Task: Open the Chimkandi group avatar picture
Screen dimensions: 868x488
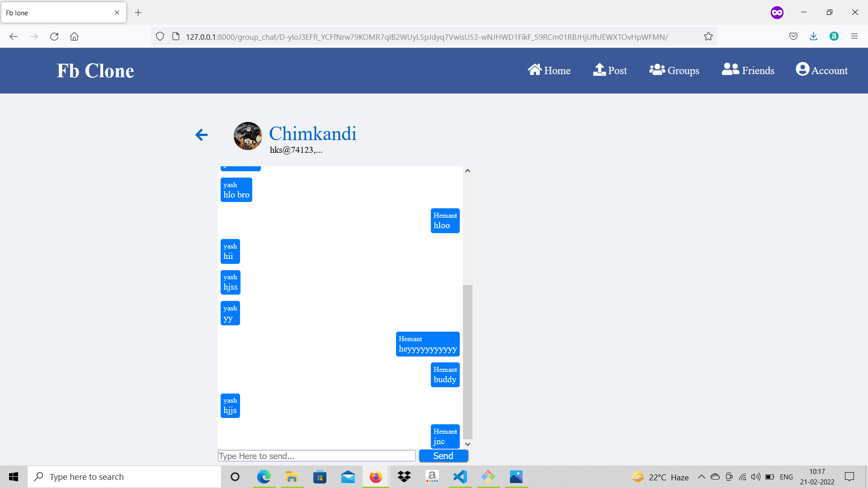Action: pyautogui.click(x=248, y=136)
